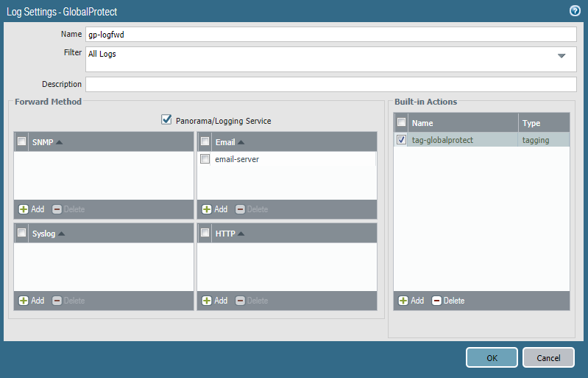Uncheck the tag-globalprotect action checkbox
Viewport: 588px width, 378px height.
point(401,140)
